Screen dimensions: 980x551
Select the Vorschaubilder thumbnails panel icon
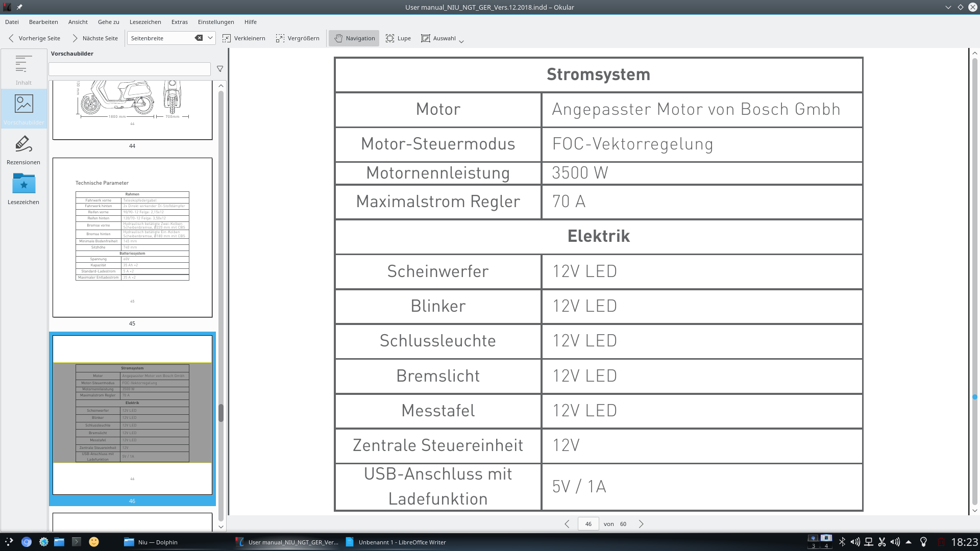click(23, 109)
